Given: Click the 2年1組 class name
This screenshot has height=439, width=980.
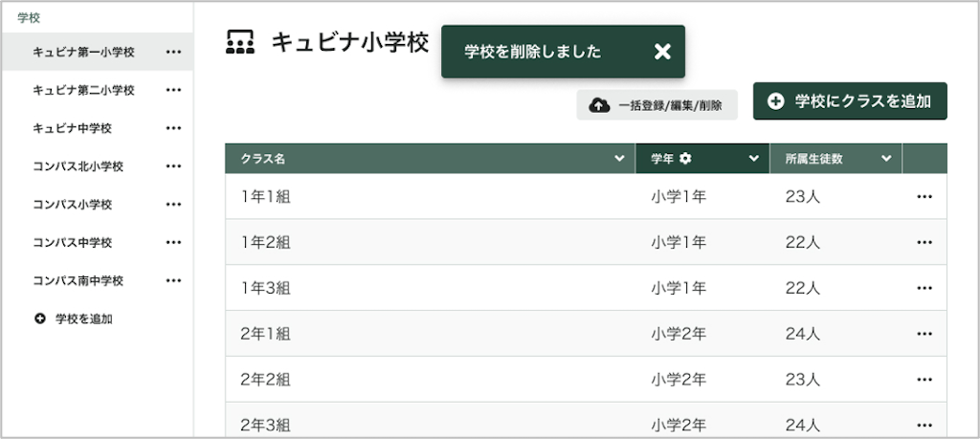Looking at the screenshot, I should (x=266, y=334).
